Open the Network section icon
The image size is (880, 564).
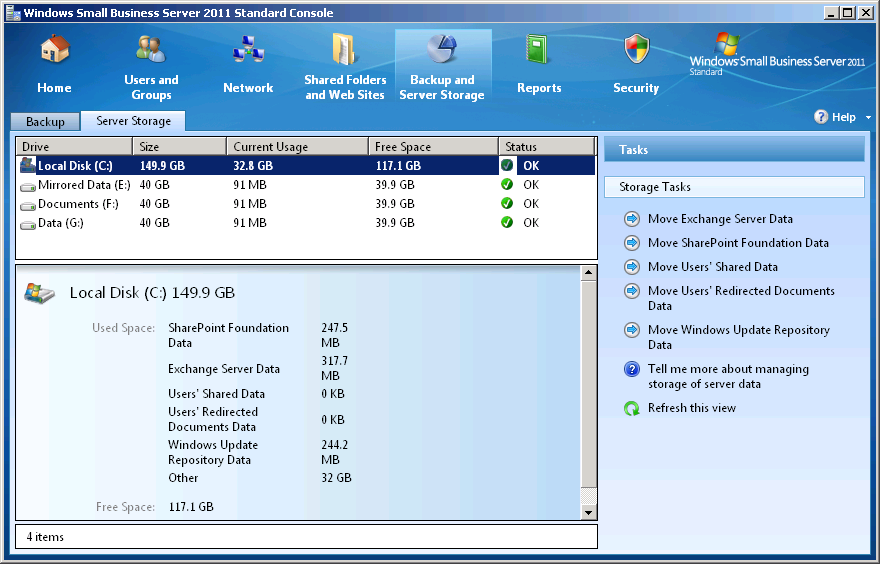248,49
